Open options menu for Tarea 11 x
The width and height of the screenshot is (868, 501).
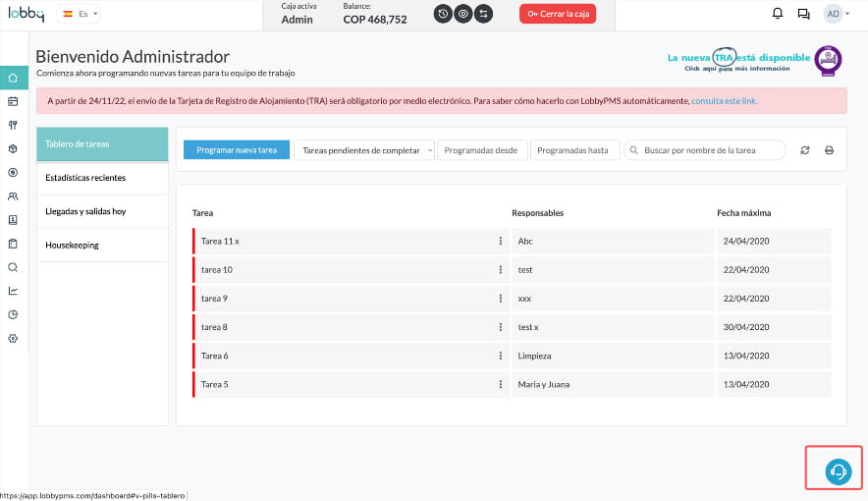(x=500, y=241)
